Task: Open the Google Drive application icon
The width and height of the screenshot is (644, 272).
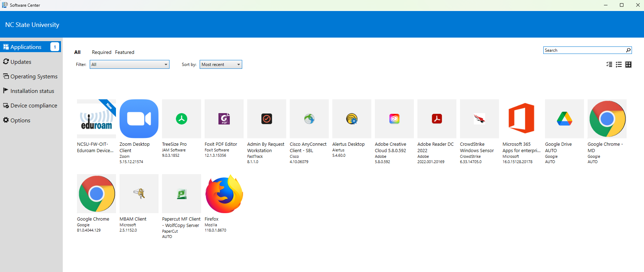Action: [x=565, y=119]
